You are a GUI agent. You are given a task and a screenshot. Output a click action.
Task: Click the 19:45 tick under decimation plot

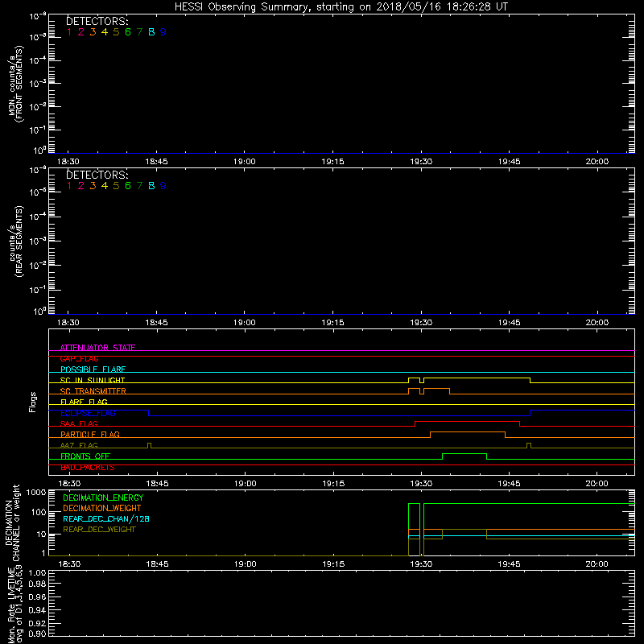point(510,564)
